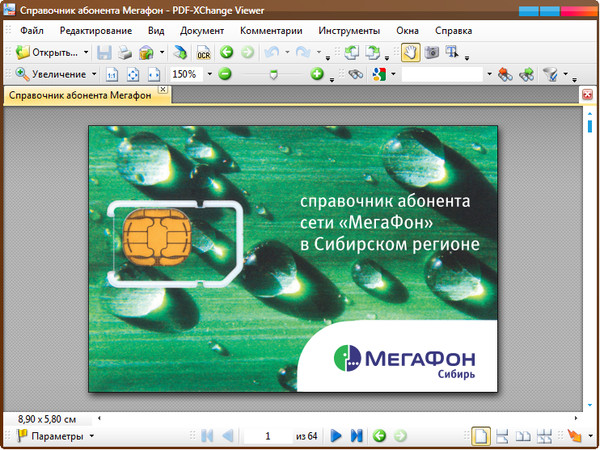Open the Инструменты menu
Viewport: 600px width, 450px height.
pos(349,31)
